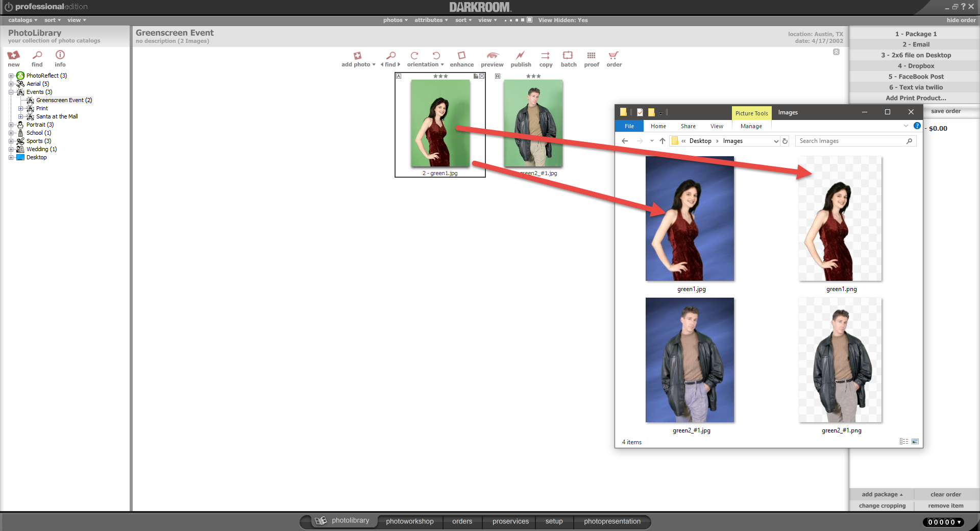Select Add Print Product in the order panel
Image resolution: width=980 pixels, height=531 pixels.
coord(915,98)
